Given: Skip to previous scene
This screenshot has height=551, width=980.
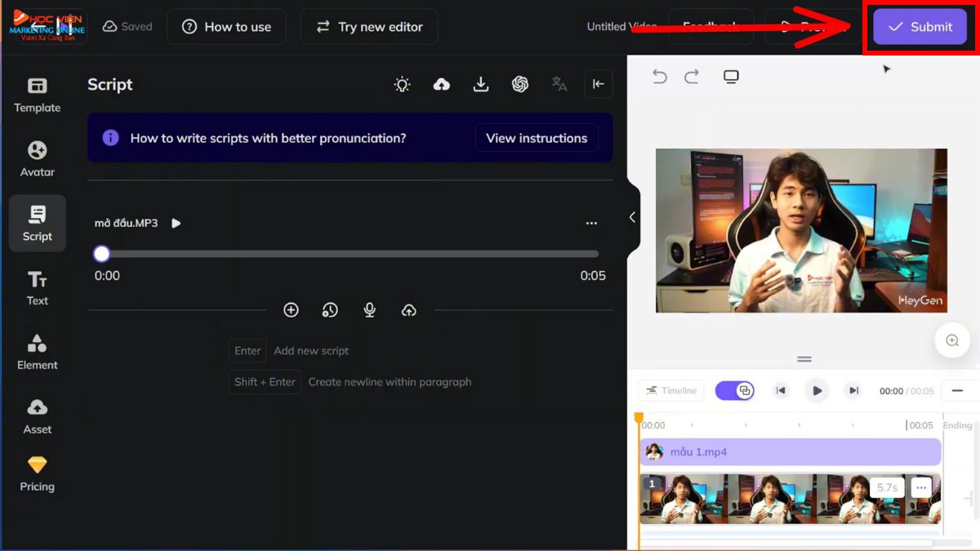Looking at the screenshot, I should [x=781, y=391].
